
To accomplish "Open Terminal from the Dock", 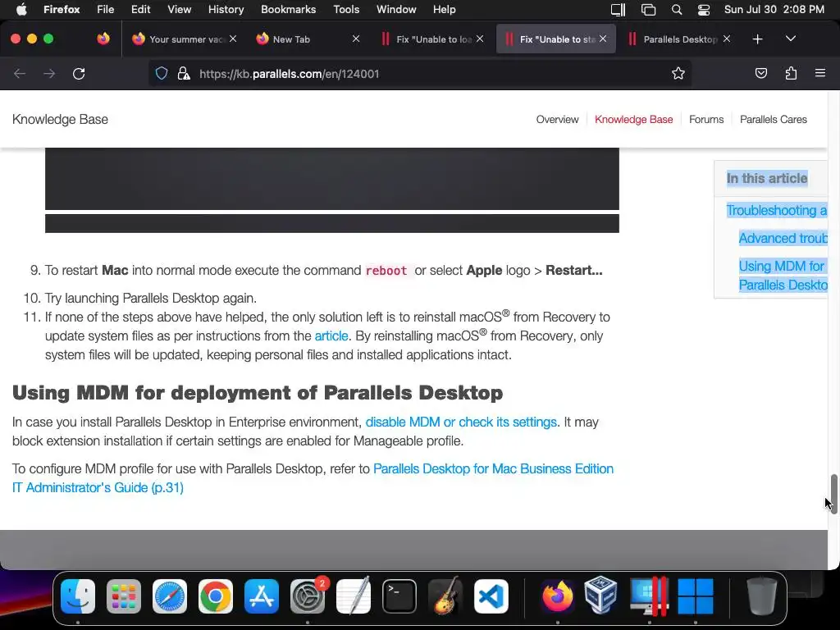I will click(399, 596).
